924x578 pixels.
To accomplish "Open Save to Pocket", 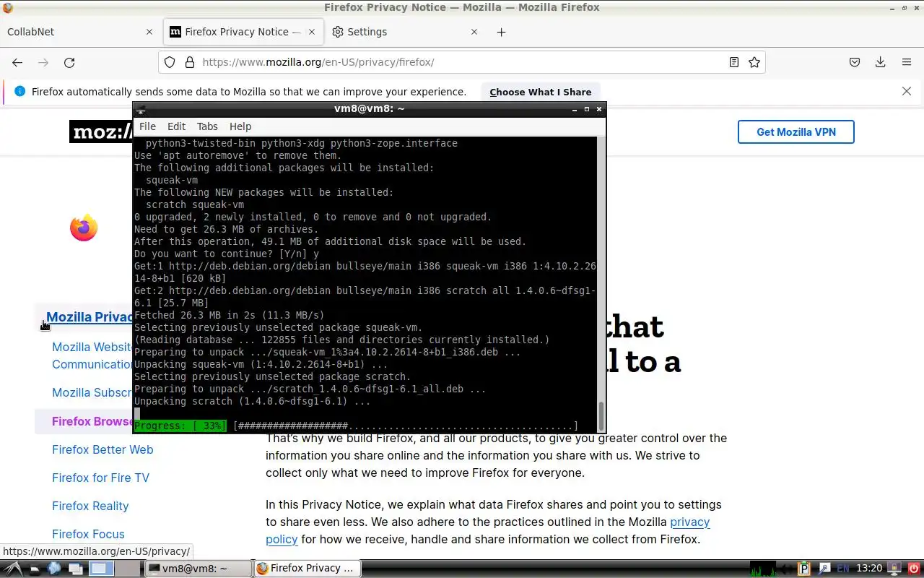I will click(855, 62).
